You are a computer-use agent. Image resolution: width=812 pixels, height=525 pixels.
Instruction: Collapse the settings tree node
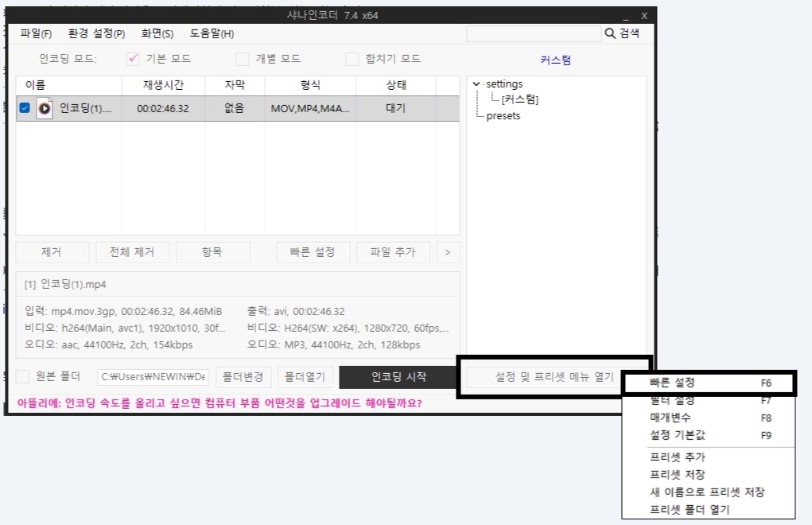tap(476, 84)
